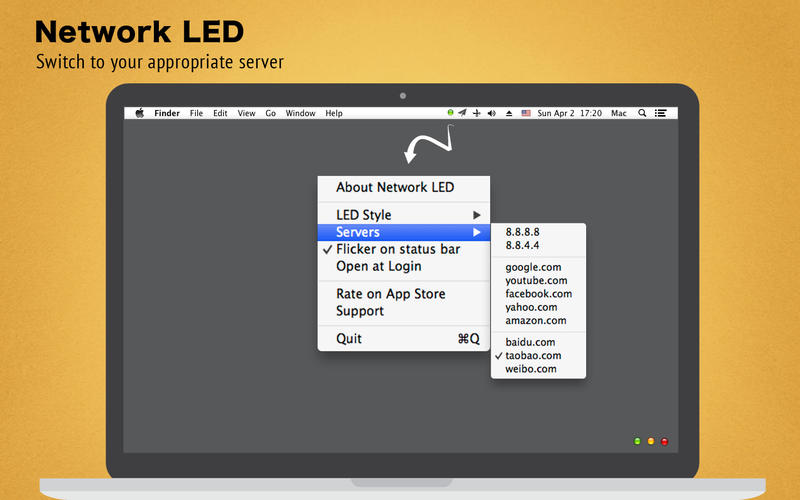The image size is (800, 500).
Task: Open Spotlight search magnifier icon
Action: click(x=642, y=113)
